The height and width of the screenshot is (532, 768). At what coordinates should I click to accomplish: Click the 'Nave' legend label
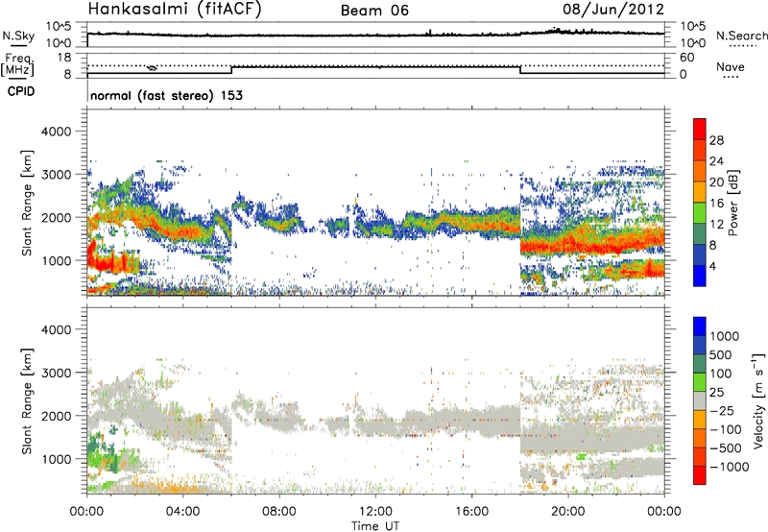click(x=731, y=66)
